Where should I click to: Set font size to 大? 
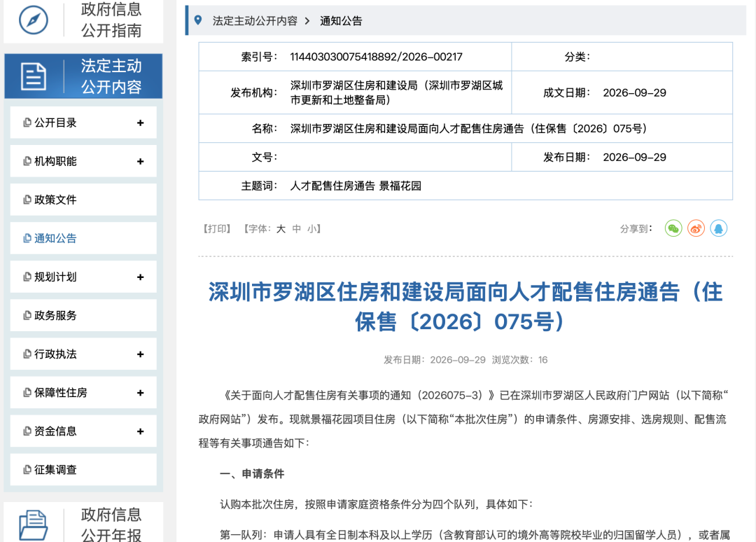coord(281,228)
